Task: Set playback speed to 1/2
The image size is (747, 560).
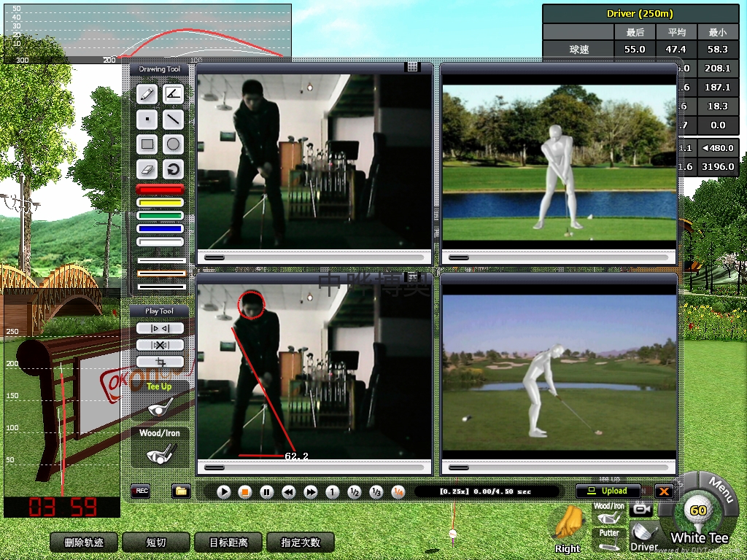Action: [x=355, y=492]
